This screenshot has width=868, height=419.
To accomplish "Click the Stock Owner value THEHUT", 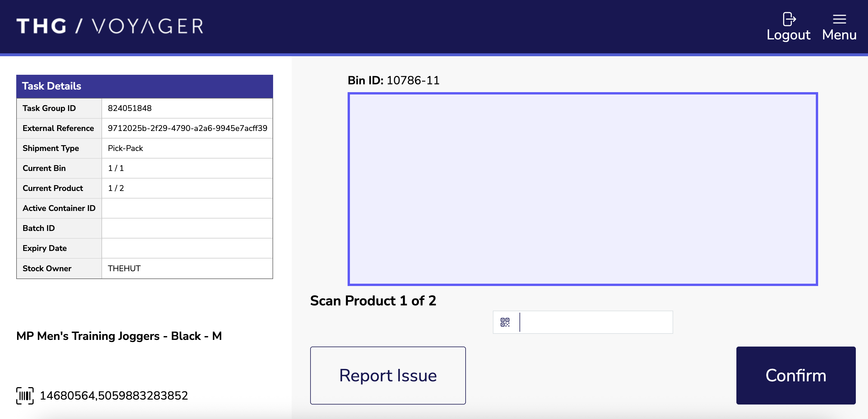I will click(x=124, y=268).
